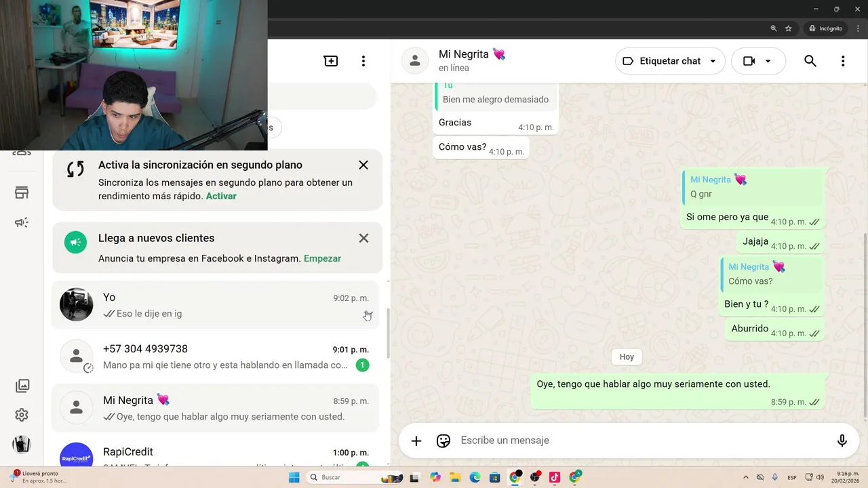Click the quoted Q gnr reply block
The image size is (868, 488).
coord(751,187)
